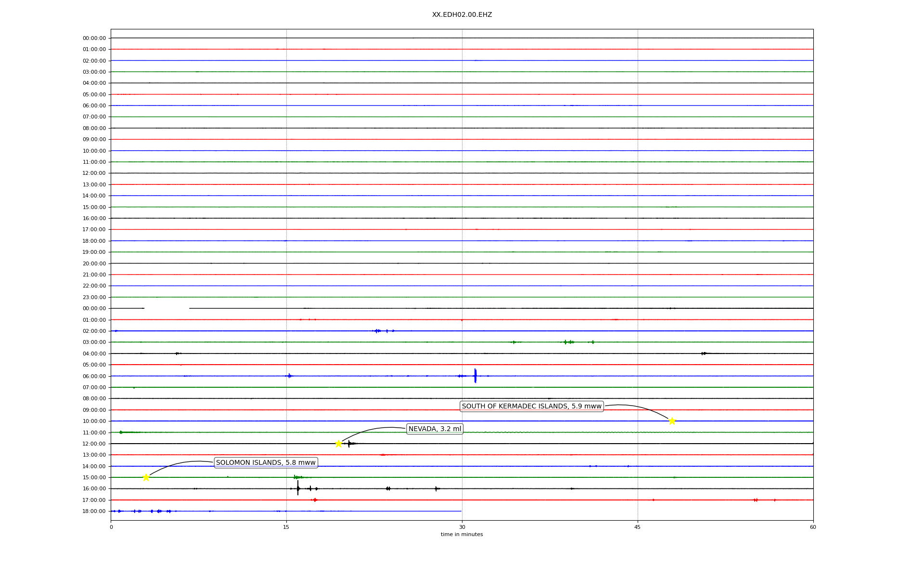
Task: Click the 30 tick label on x-axis
Action: tap(462, 527)
